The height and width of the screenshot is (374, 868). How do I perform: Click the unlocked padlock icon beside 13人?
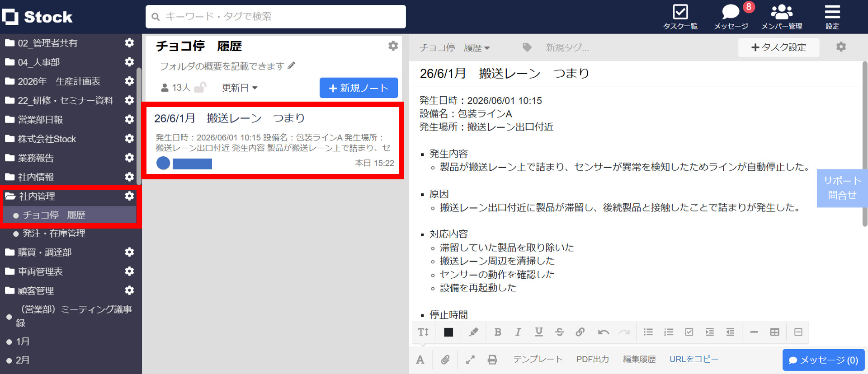(200, 87)
